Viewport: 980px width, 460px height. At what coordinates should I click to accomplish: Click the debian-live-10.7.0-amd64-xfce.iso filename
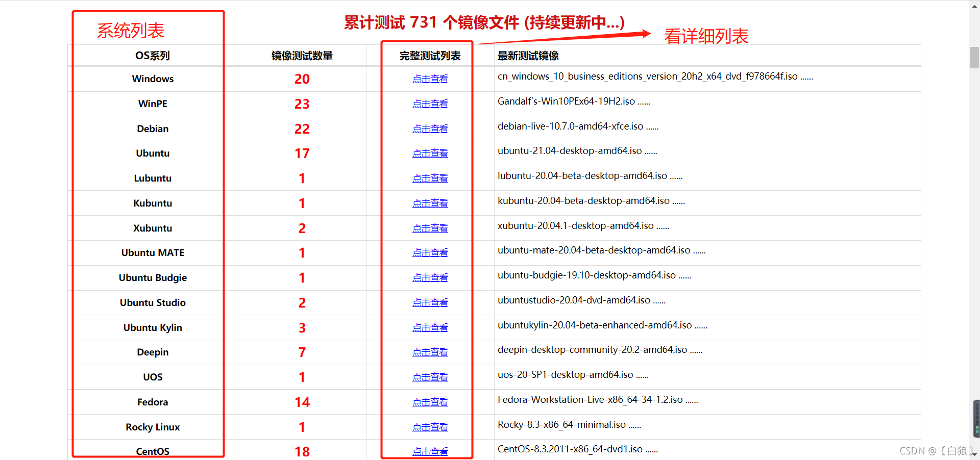578,126
